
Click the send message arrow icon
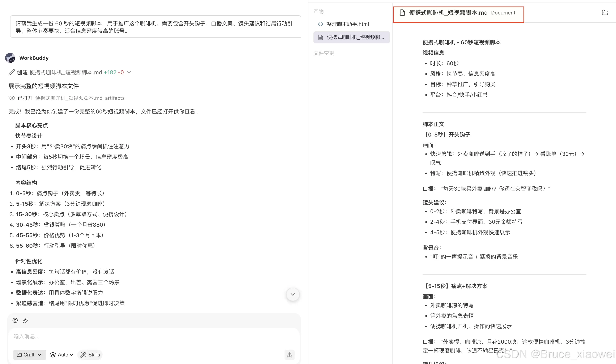(x=289, y=355)
